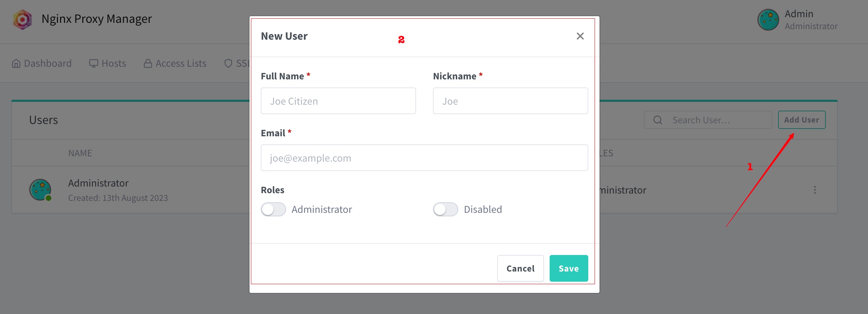The width and height of the screenshot is (868, 314).
Task: Open the Admin account dropdown
Action: pyautogui.click(x=798, y=20)
